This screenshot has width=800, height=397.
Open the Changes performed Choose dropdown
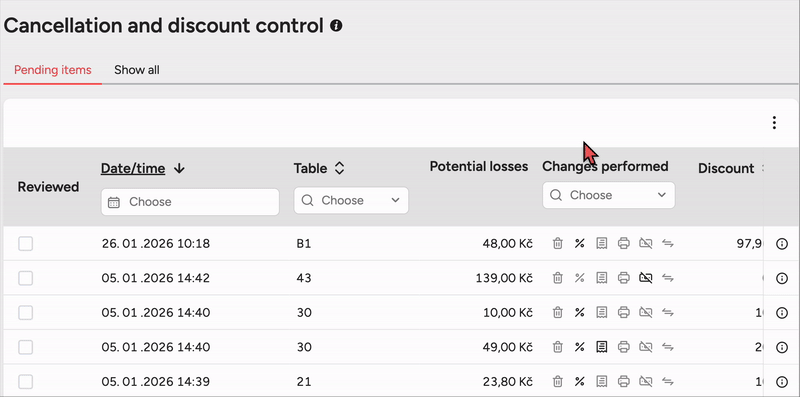tap(608, 195)
